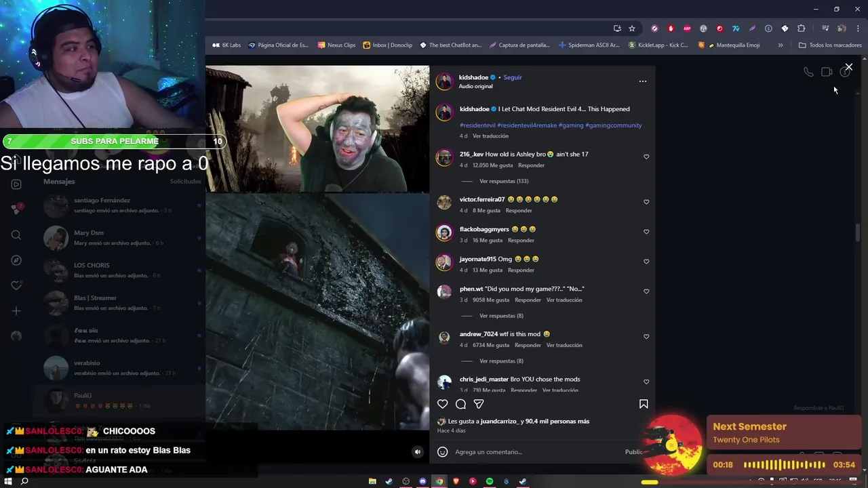The height and width of the screenshot is (488, 868).
Task: Follow kidshadoe via Seguir link
Action: pos(513,77)
